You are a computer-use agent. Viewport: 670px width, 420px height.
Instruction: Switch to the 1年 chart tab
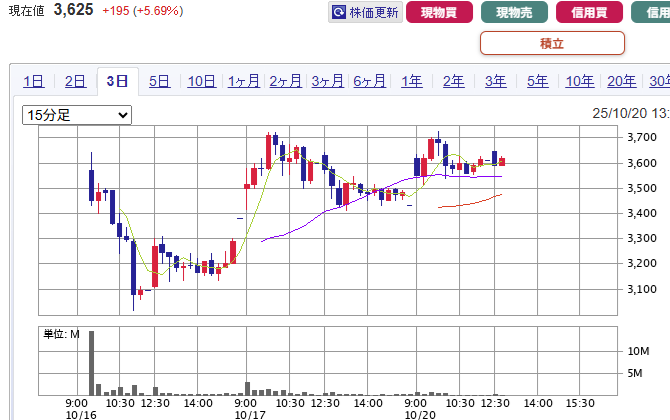[x=411, y=82]
